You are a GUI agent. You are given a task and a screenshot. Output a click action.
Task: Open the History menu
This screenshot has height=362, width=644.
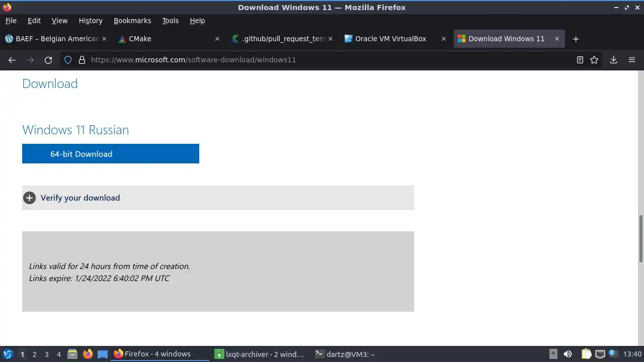pos(91,21)
